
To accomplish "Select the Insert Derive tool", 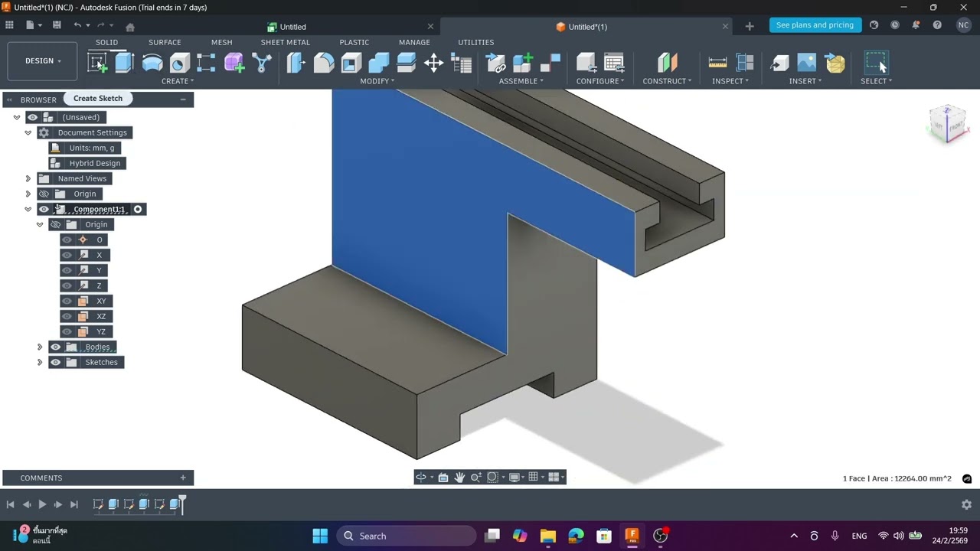I will 779,63.
